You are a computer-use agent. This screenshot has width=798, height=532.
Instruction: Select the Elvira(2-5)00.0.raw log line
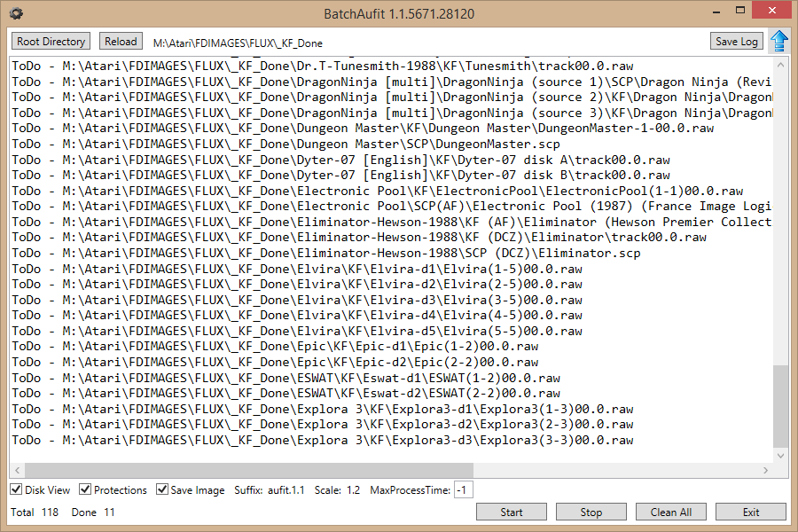[297, 284]
